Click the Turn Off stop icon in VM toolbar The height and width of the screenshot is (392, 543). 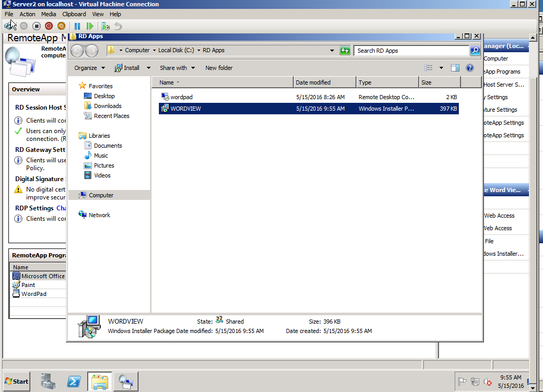[x=37, y=26]
